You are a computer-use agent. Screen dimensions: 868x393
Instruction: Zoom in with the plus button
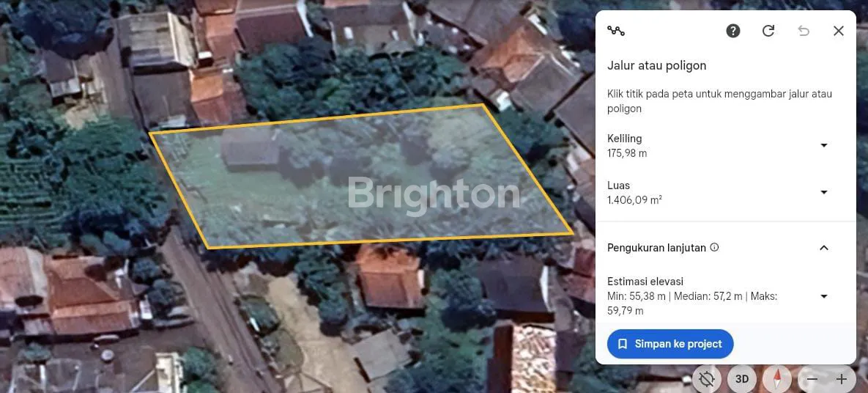(x=842, y=379)
